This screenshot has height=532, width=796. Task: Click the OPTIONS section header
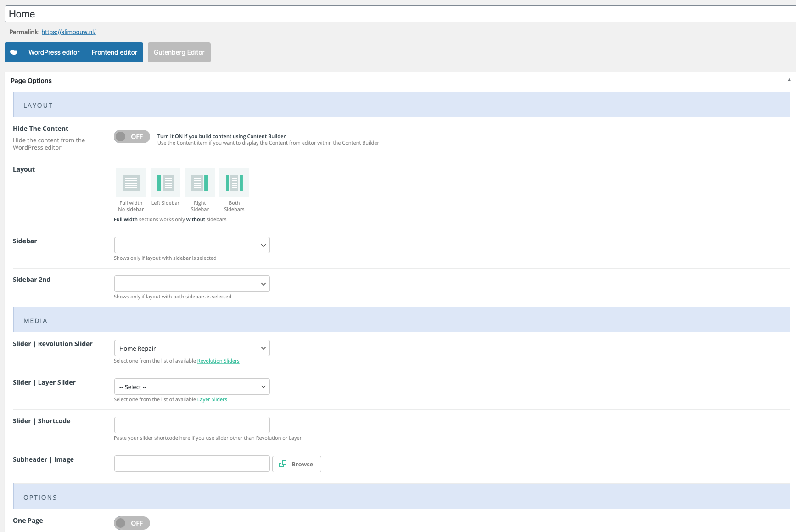pyautogui.click(x=401, y=497)
